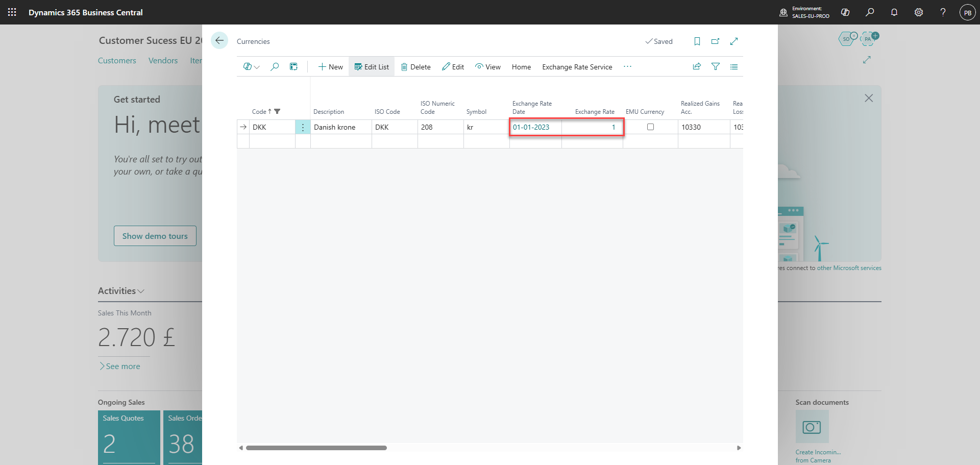Image resolution: width=980 pixels, height=465 pixels.
Task: Click the scroll right arrow
Action: click(x=739, y=448)
